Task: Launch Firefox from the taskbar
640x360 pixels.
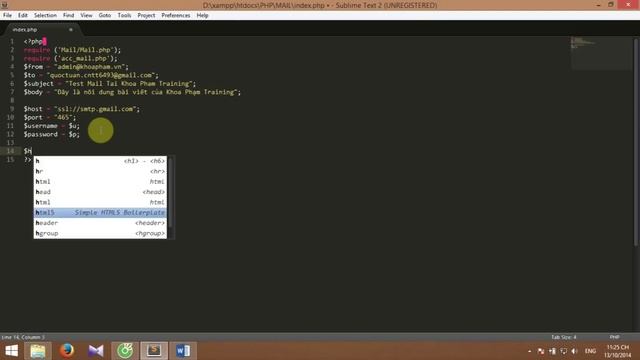Action: (x=67, y=351)
